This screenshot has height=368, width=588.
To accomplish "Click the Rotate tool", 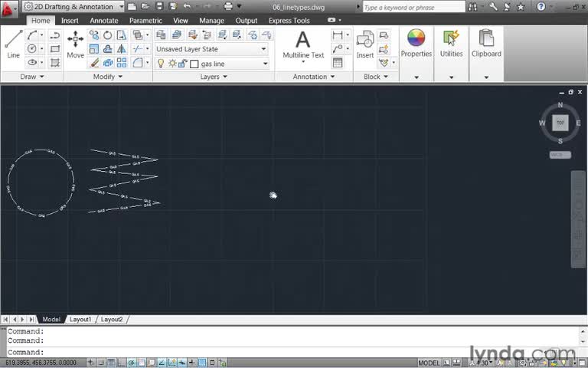I will click(x=108, y=35).
